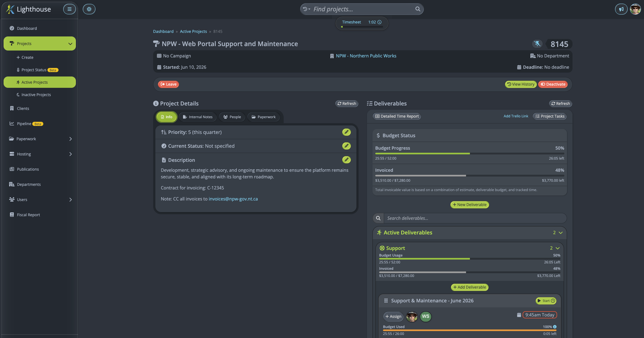Click the Add Trello Link link
Screen dimensions: 644x338
tap(516, 116)
